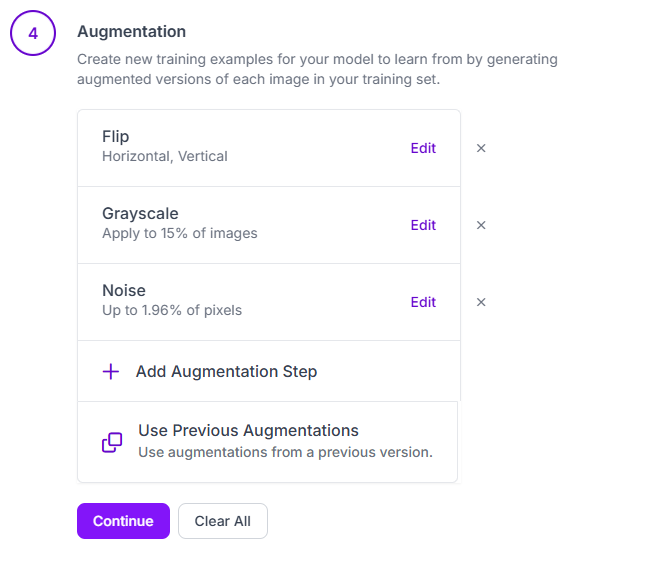This screenshot has width=649, height=574.
Task: Remove the Noise augmentation via X icon
Action: click(481, 302)
